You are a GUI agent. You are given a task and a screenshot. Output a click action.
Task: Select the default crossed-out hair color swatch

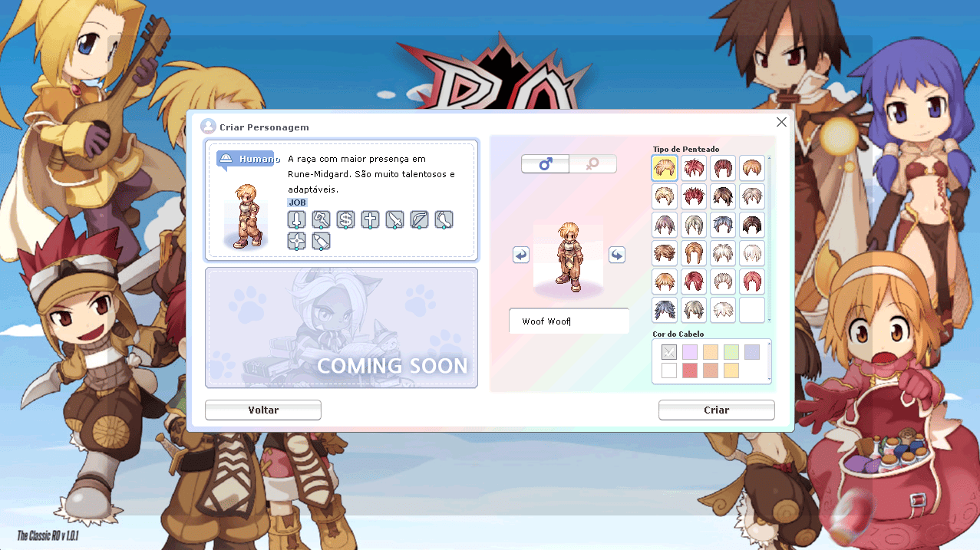click(669, 352)
